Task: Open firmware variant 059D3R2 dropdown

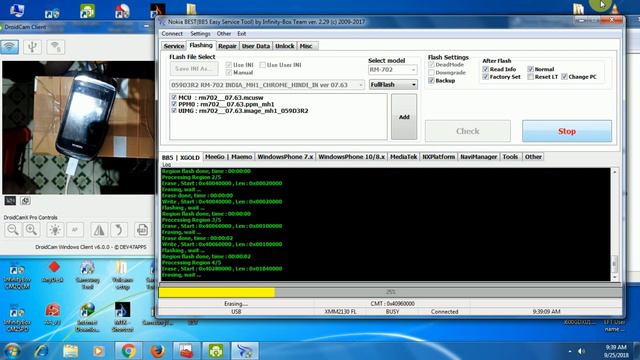Action: (x=267, y=85)
